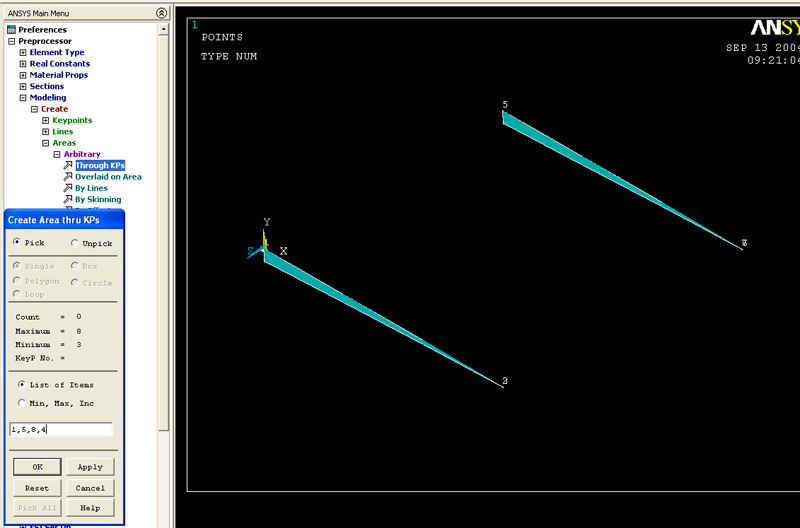Click the arrow icon beside Overlaid on Area
The image size is (800, 528).
[67, 177]
